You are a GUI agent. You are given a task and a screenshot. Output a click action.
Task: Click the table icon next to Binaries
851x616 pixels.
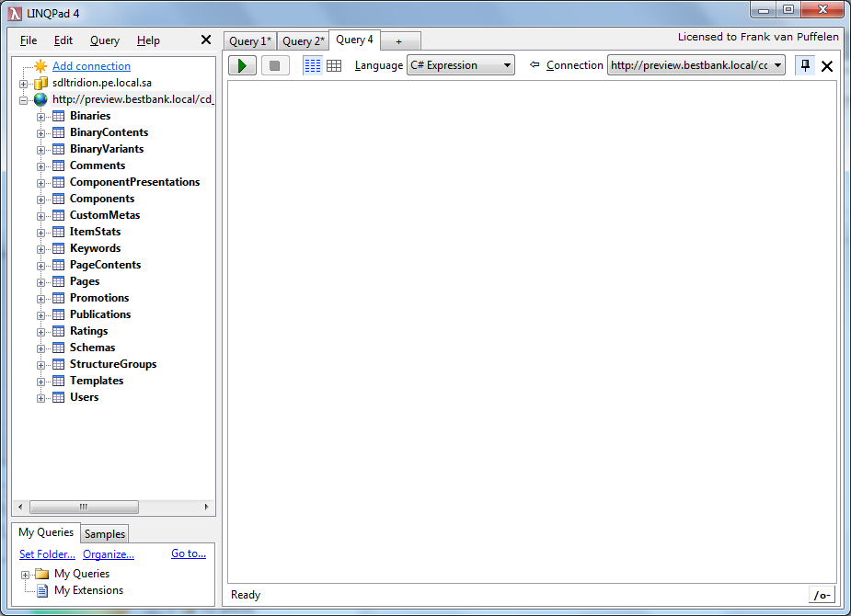point(59,116)
